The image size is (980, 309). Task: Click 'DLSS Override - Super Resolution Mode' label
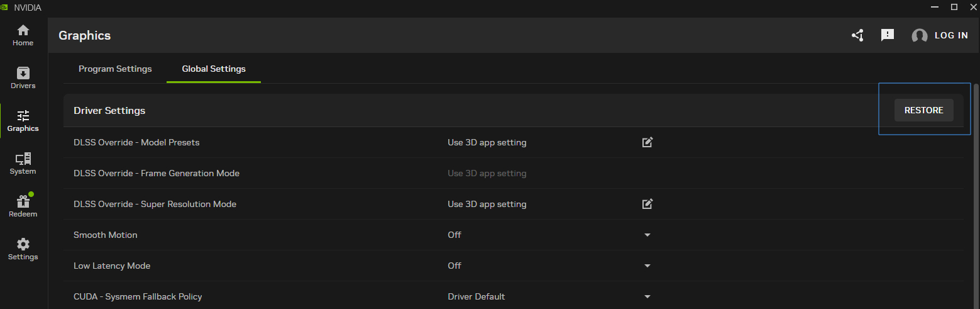click(155, 204)
